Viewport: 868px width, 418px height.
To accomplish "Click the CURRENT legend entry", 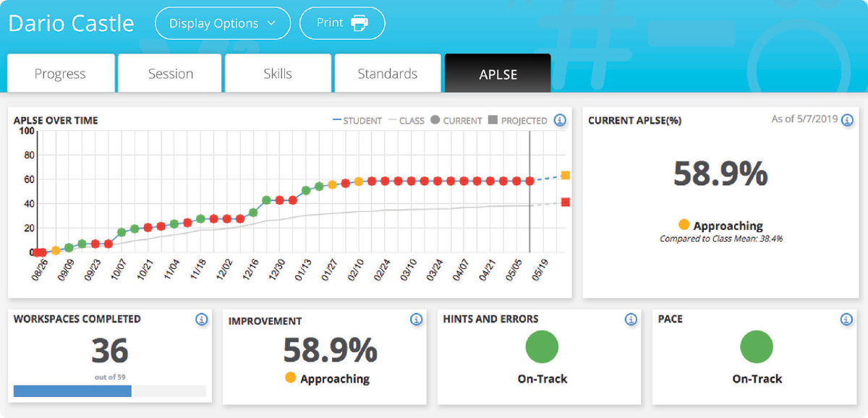I will (456, 121).
